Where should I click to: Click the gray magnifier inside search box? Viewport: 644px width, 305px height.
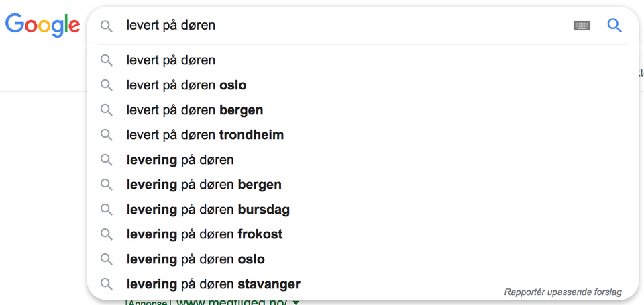coord(107,26)
